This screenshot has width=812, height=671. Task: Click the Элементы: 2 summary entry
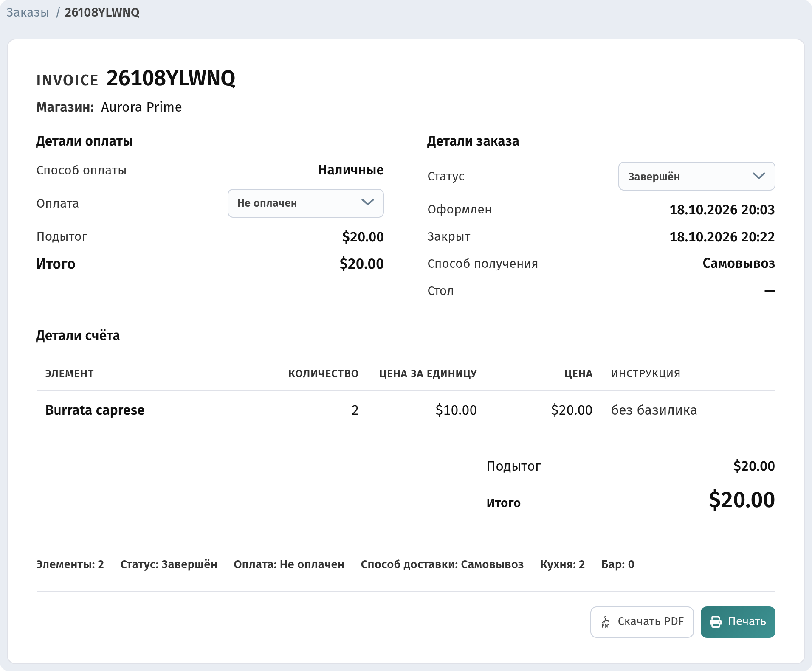(70, 564)
